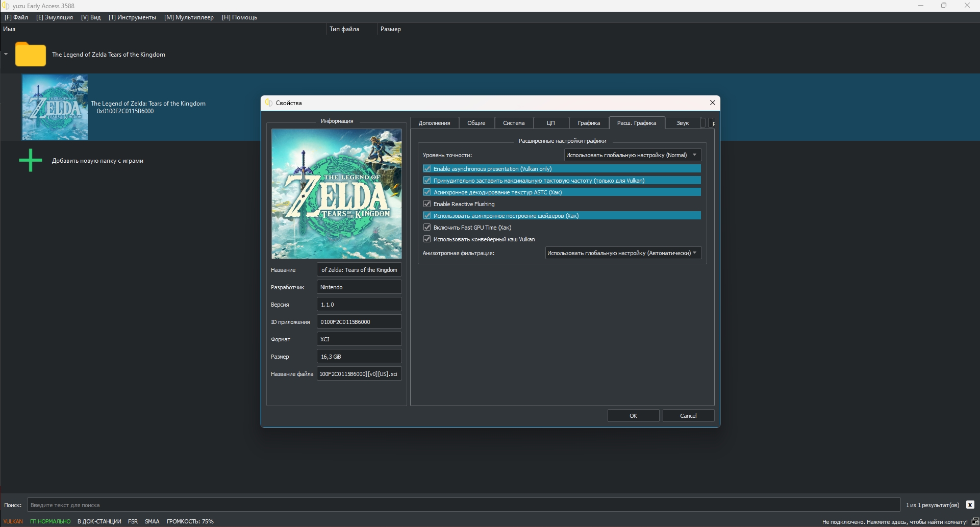The height and width of the screenshot is (527, 980).
Task: Toggle Enable asynchronous presentation (Vulkan only)
Action: click(427, 168)
